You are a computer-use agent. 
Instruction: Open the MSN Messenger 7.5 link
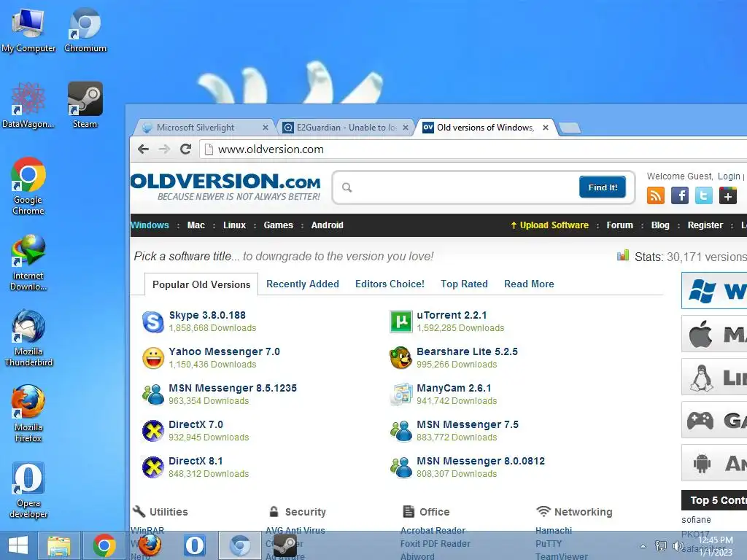tap(468, 424)
